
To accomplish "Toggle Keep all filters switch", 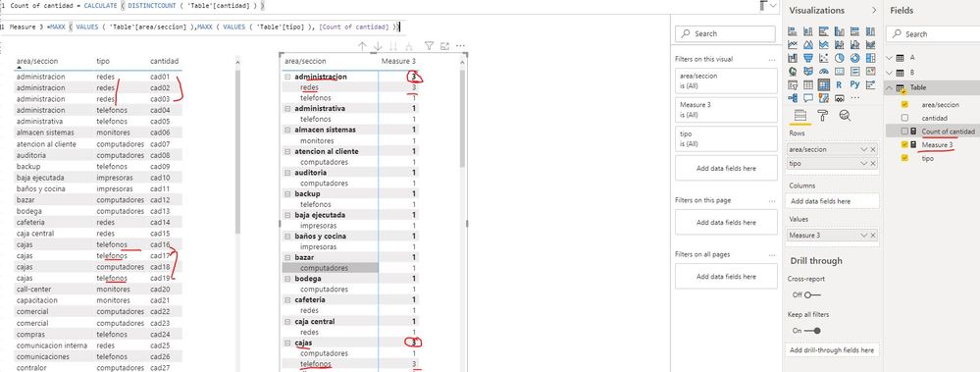I will [x=812, y=330].
